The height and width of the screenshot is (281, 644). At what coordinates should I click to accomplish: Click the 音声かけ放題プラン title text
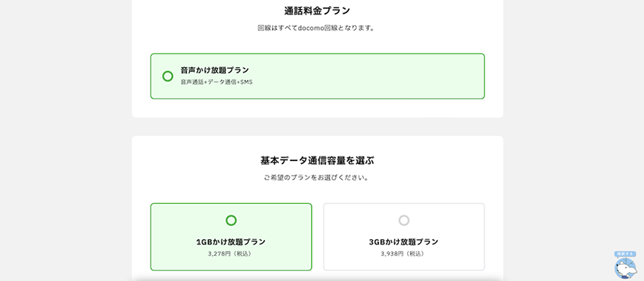(215, 70)
